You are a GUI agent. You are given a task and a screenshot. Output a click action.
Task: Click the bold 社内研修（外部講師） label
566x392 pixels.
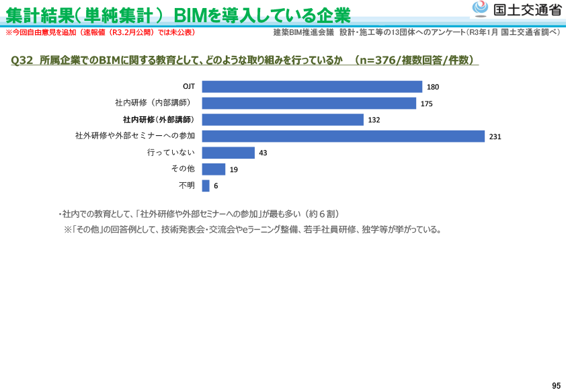(x=158, y=120)
